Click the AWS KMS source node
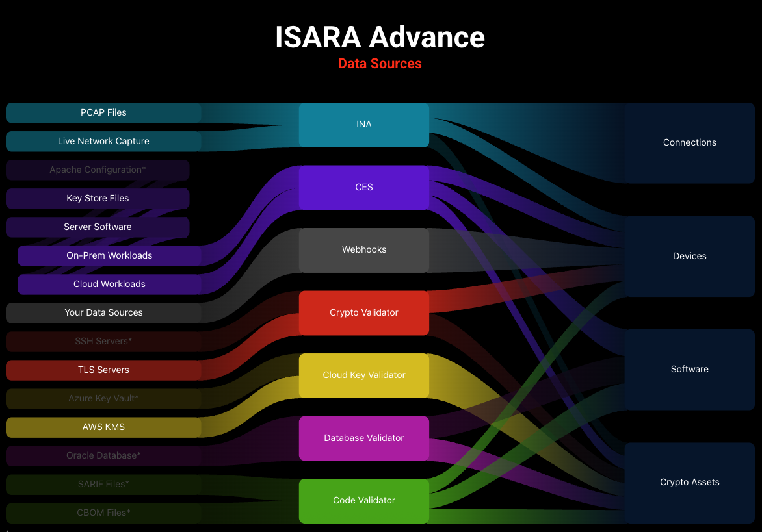This screenshot has width=762, height=532. click(103, 427)
